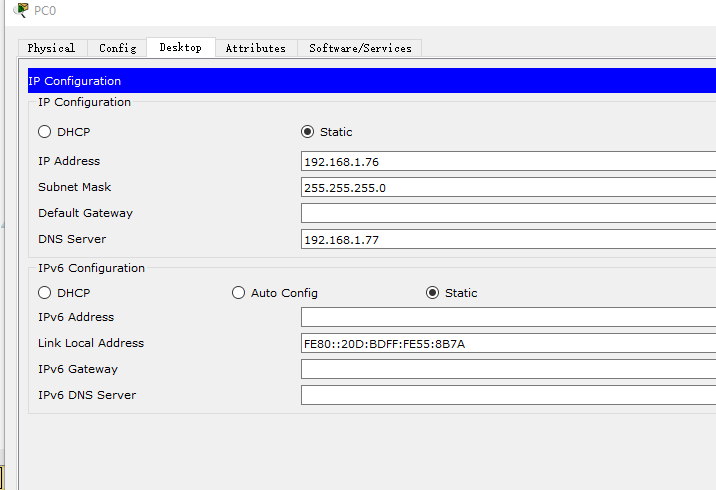Click the Subnet Mask label
716x490 pixels.
point(74,187)
